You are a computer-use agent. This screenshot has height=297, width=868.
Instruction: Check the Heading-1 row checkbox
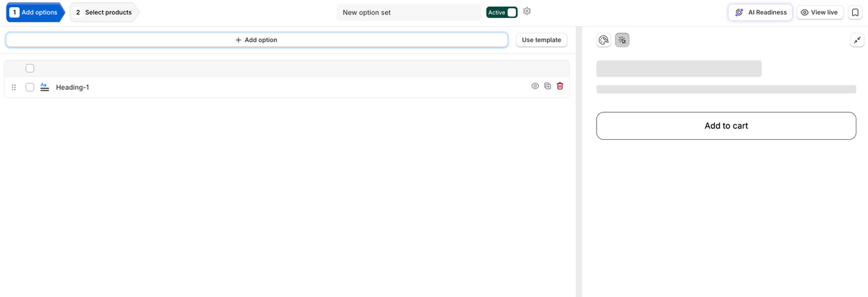click(30, 87)
